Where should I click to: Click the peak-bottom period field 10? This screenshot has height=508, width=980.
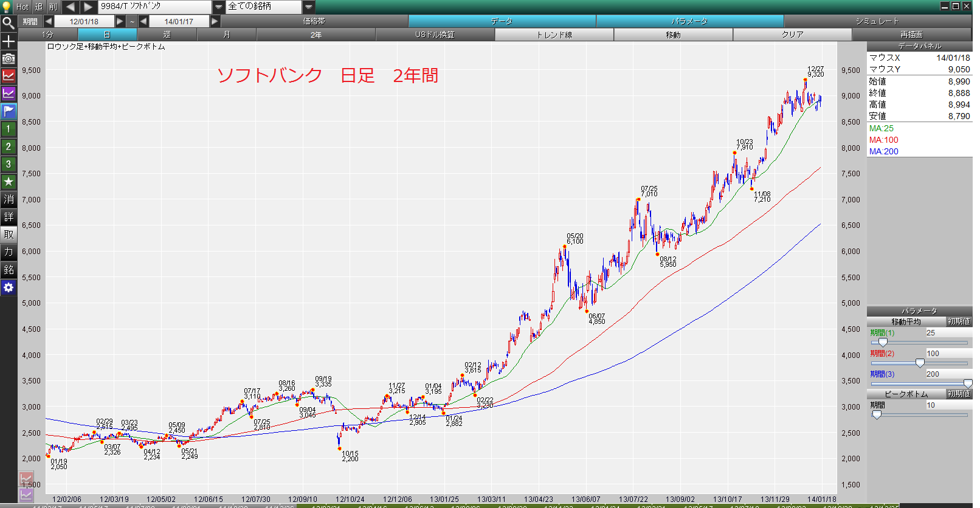[948, 405]
